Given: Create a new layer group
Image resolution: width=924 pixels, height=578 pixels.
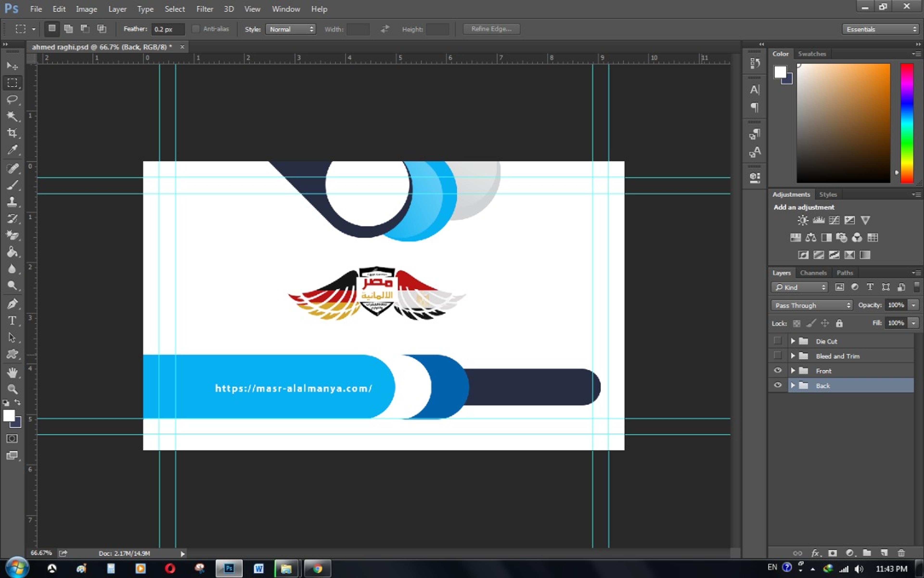Looking at the screenshot, I should point(867,553).
